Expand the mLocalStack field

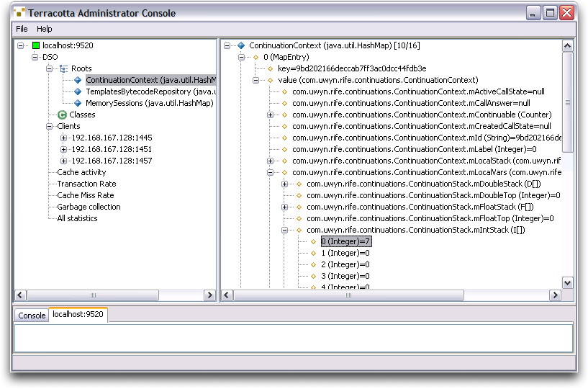coord(270,161)
